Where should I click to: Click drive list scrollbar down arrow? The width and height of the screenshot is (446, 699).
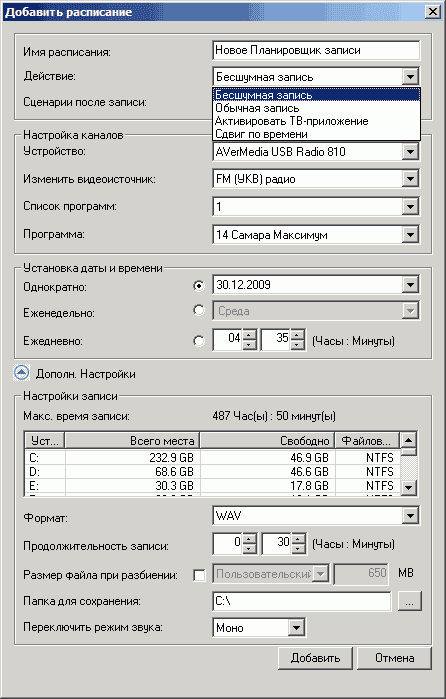409,488
